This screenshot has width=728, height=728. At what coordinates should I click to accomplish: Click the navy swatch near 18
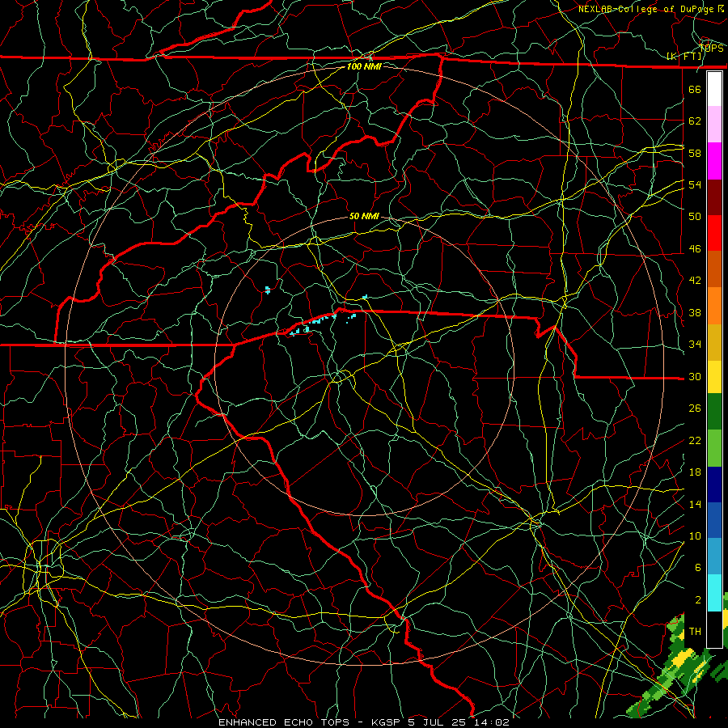pos(714,485)
